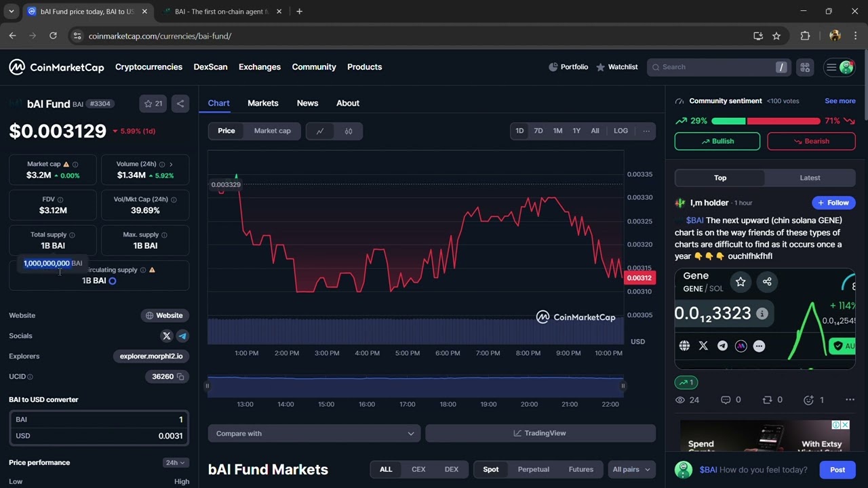Select line chart type icon
The height and width of the screenshot is (488, 868).
pyautogui.click(x=320, y=131)
